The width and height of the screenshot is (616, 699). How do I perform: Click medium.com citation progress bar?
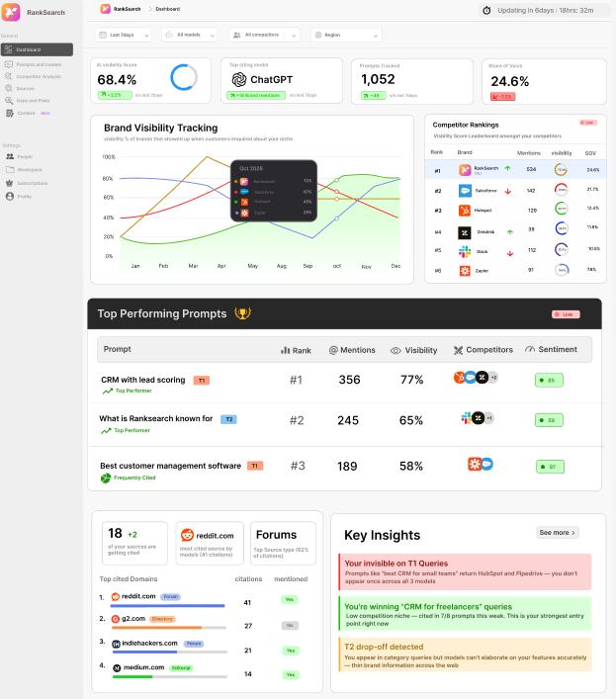click(170, 676)
